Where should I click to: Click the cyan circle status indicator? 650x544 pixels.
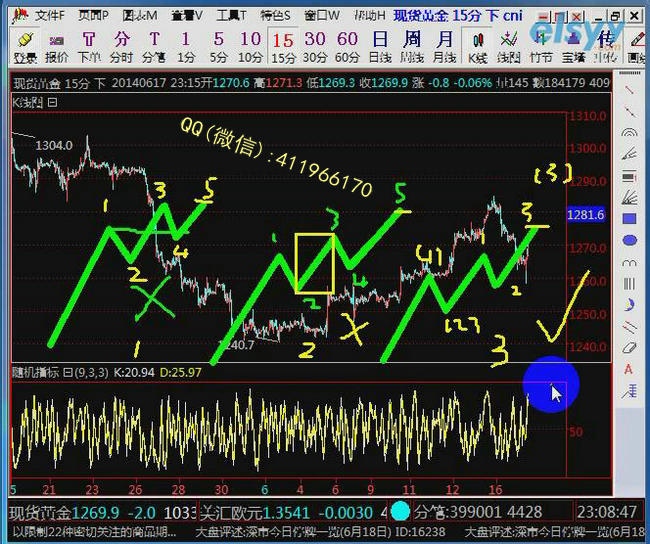(400, 511)
